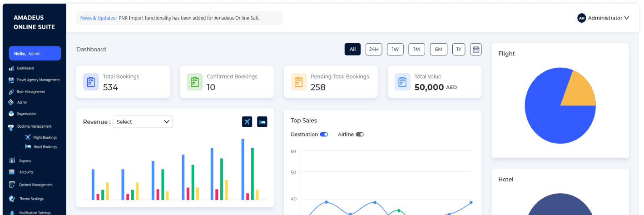This screenshot has width=644, height=215.
Task: Show flight revenue using airplane icon
Action: (247, 122)
